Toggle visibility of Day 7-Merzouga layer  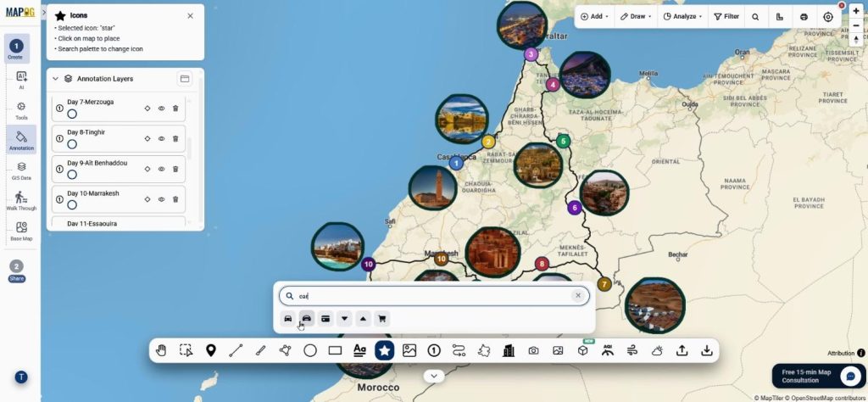pos(162,109)
